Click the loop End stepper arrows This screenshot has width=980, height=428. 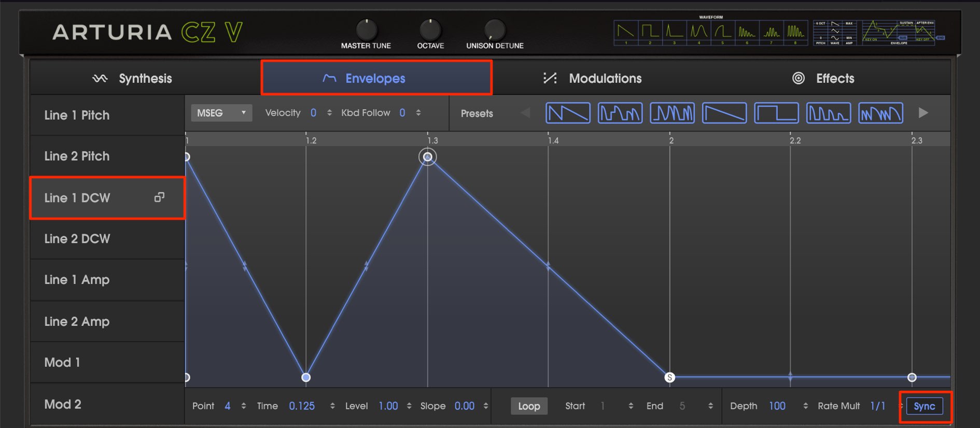(710, 406)
